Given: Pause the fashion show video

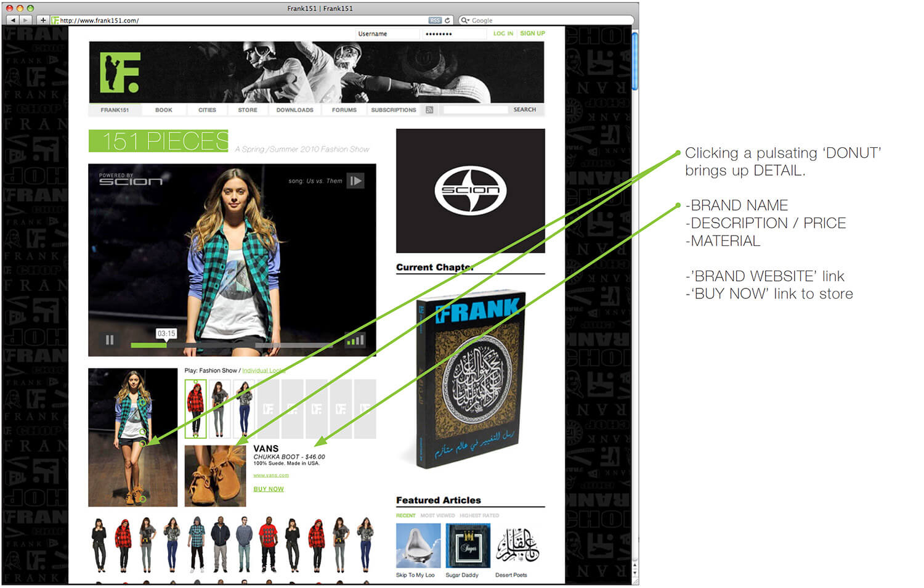Looking at the screenshot, I should (110, 340).
